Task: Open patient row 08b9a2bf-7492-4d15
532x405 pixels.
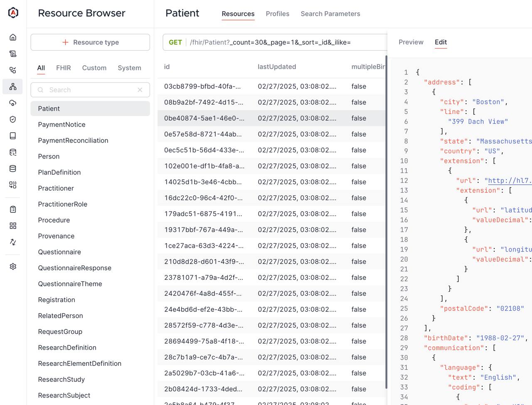Action: (x=272, y=102)
